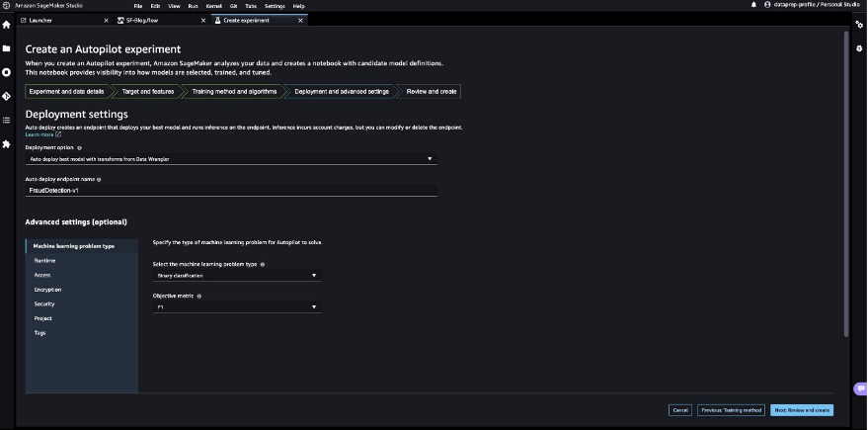Click the Learn more link
868x430 pixels.
click(x=39, y=134)
